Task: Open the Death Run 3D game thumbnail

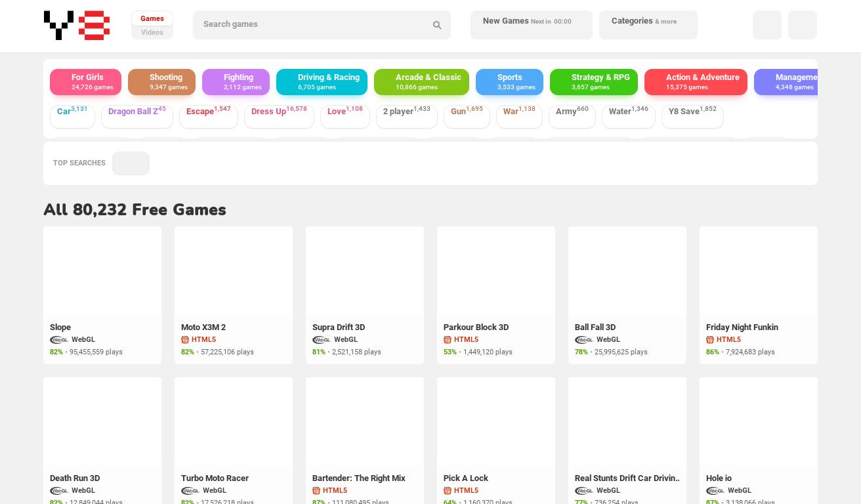Action: pos(102,421)
